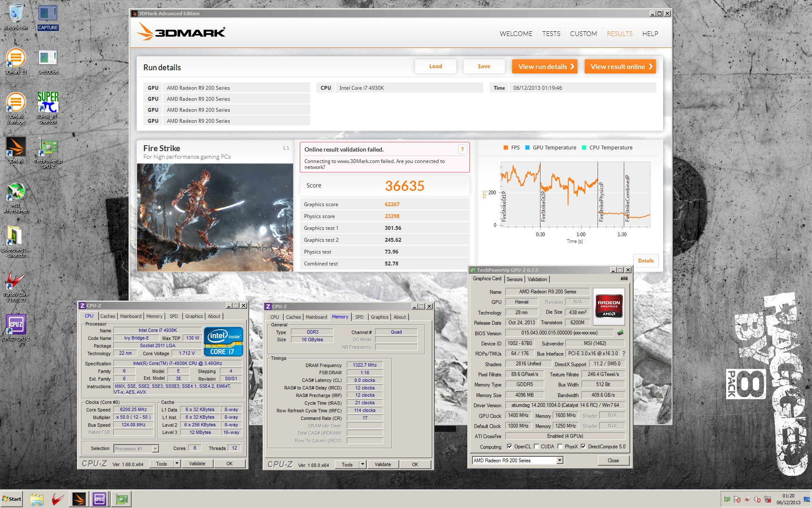
Task: Open CPUID CPU-Z desktop shortcut
Action: click(16, 327)
